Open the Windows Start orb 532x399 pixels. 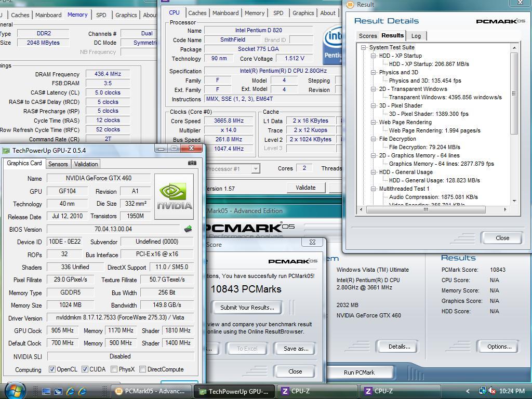[x=15, y=391]
